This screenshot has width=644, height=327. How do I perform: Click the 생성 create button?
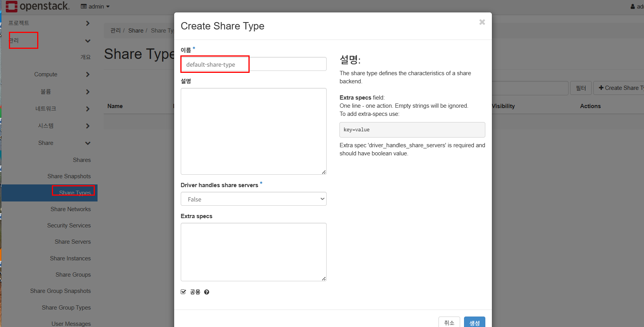pyautogui.click(x=474, y=323)
